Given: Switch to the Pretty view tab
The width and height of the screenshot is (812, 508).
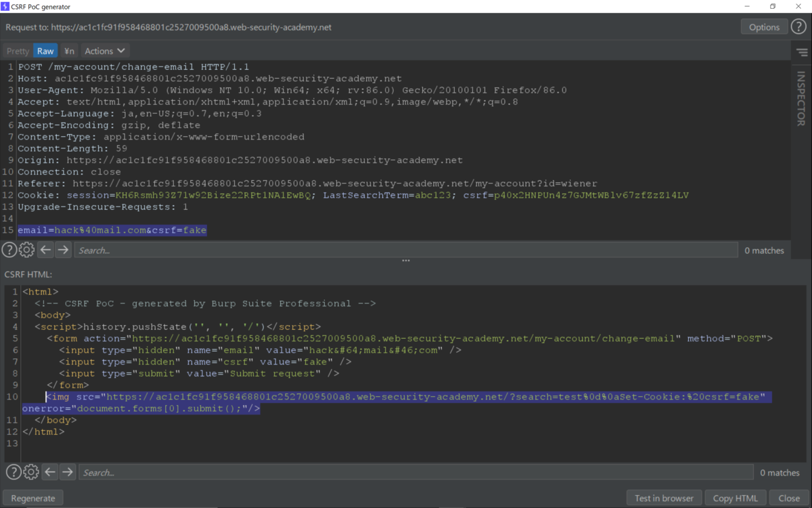Looking at the screenshot, I should (x=18, y=51).
